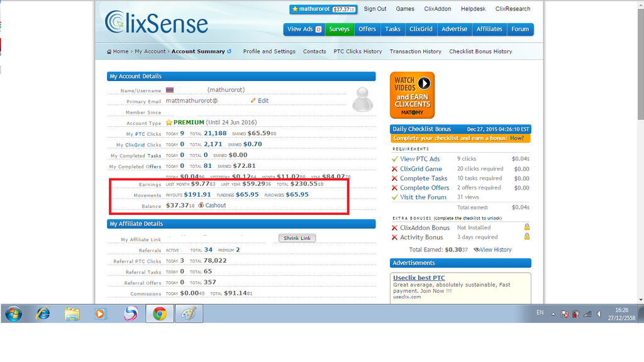This screenshot has height=362, width=644.
Task: Click green checkmark beside Visit the Forum
Action: (x=395, y=197)
